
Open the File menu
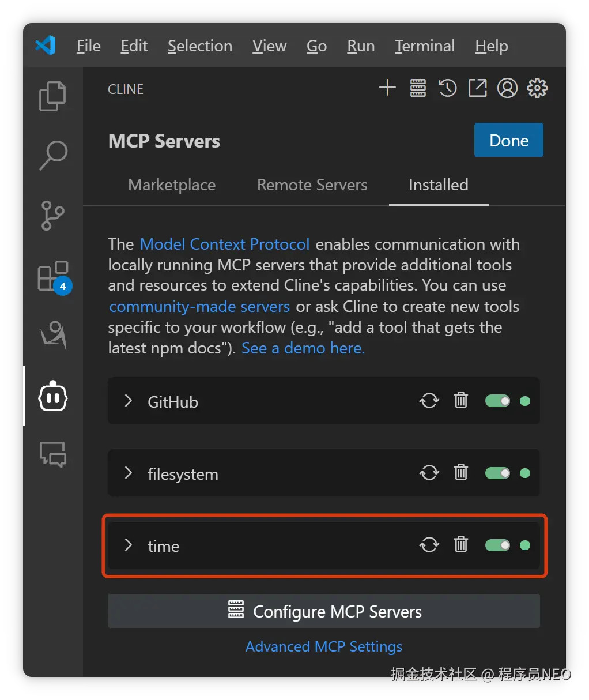point(89,46)
